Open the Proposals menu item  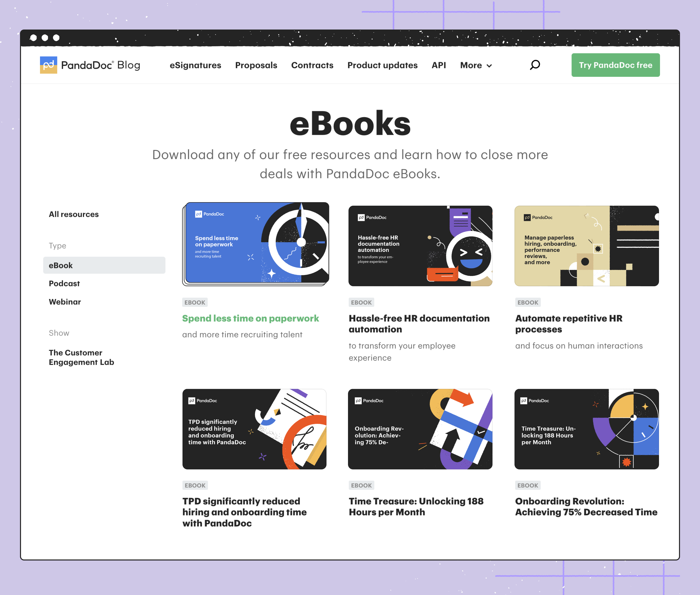click(256, 65)
